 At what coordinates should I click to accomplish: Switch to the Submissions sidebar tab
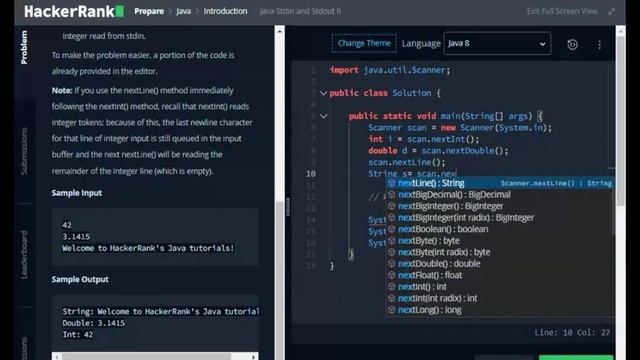coord(24,151)
